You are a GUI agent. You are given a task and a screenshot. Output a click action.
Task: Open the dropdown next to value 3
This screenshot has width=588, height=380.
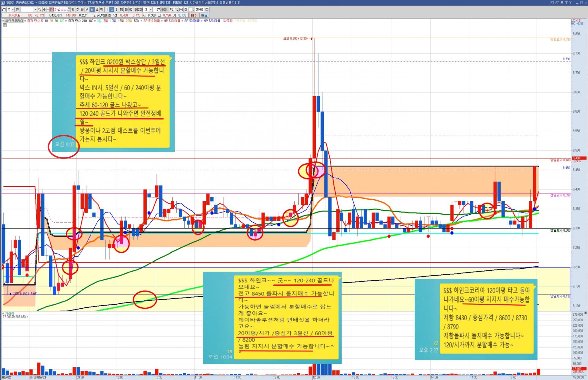[x=151, y=9]
